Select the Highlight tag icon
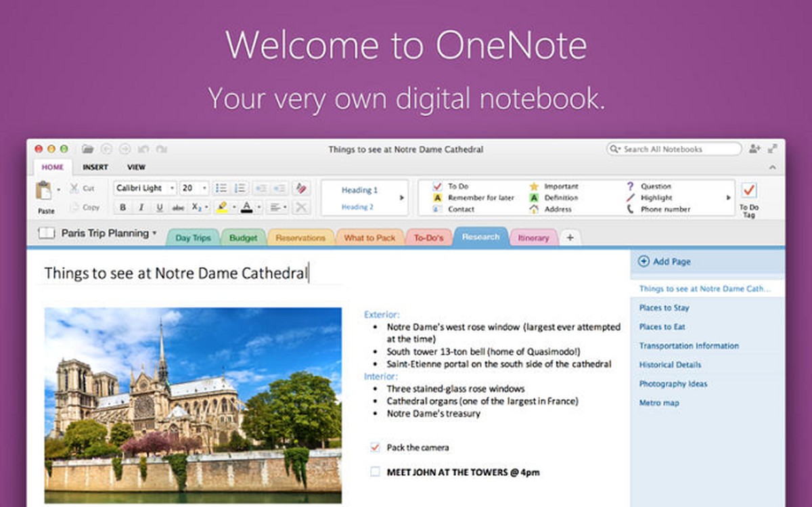 point(630,197)
